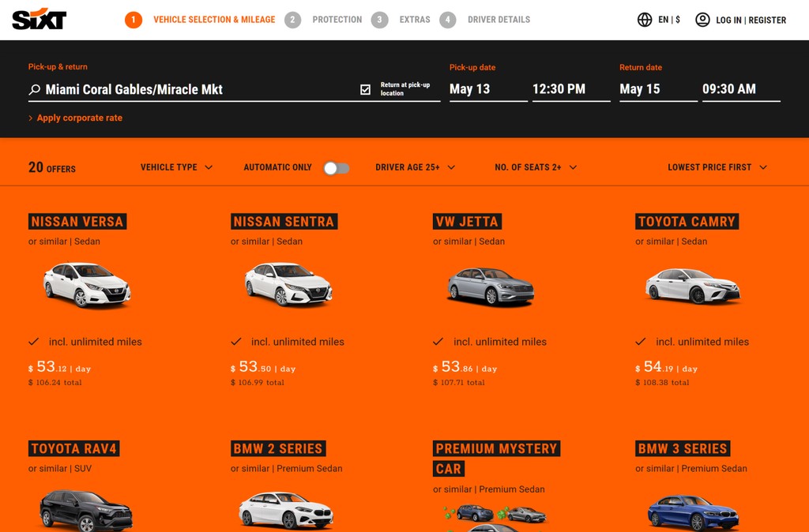
Task: Open the language globe icon
Action: [645, 20]
